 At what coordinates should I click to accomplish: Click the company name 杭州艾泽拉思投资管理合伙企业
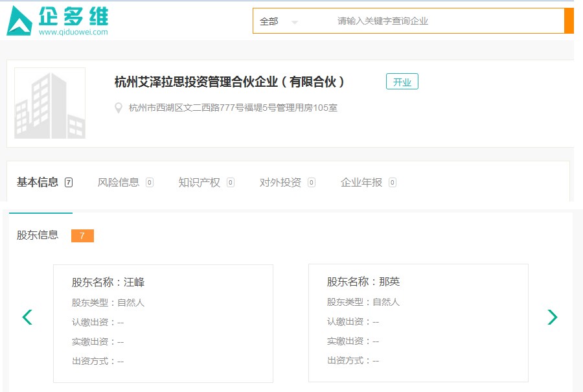(x=230, y=82)
